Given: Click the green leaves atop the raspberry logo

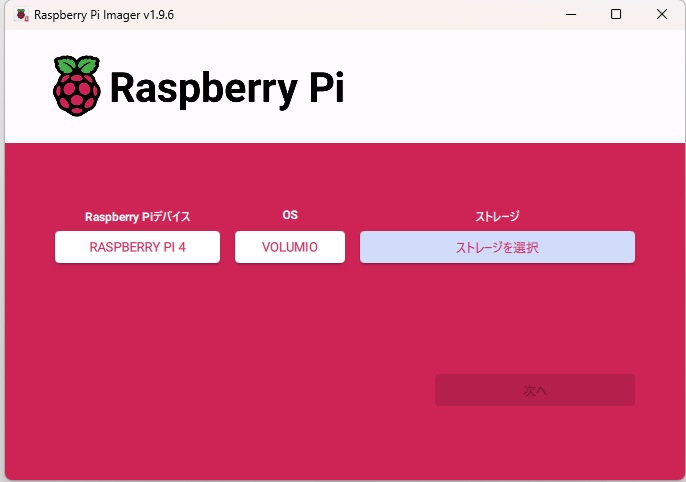Looking at the screenshot, I should coord(76,66).
